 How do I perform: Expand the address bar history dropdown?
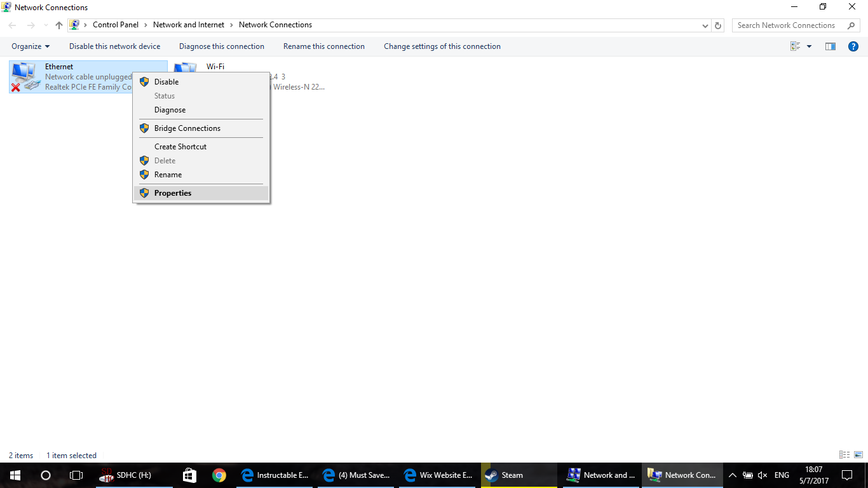[705, 25]
